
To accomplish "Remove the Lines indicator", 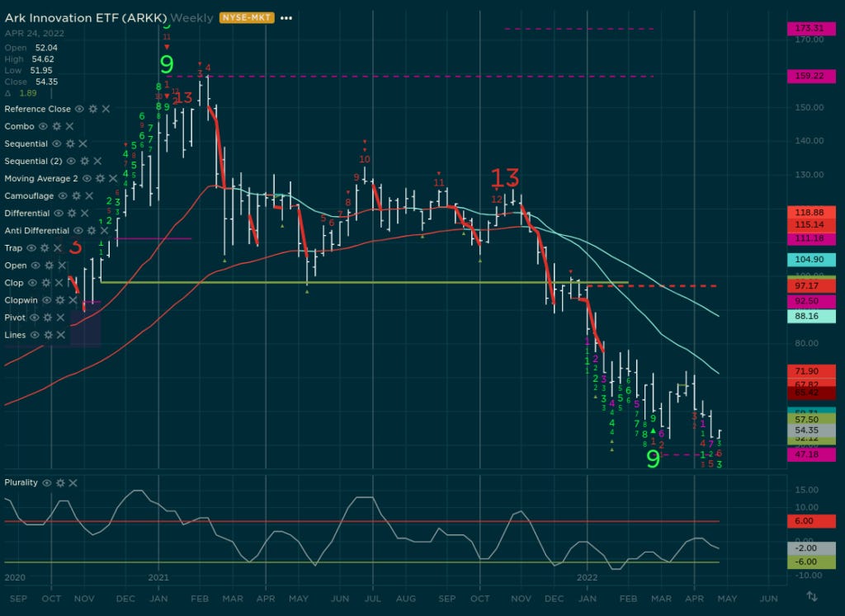I will point(61,335).
